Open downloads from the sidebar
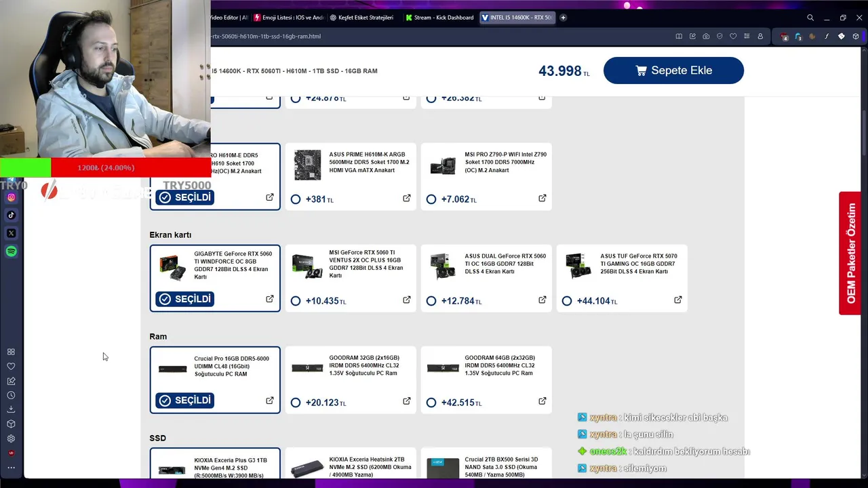The width and height of the screenshot is (868, 488). (11, 409)
